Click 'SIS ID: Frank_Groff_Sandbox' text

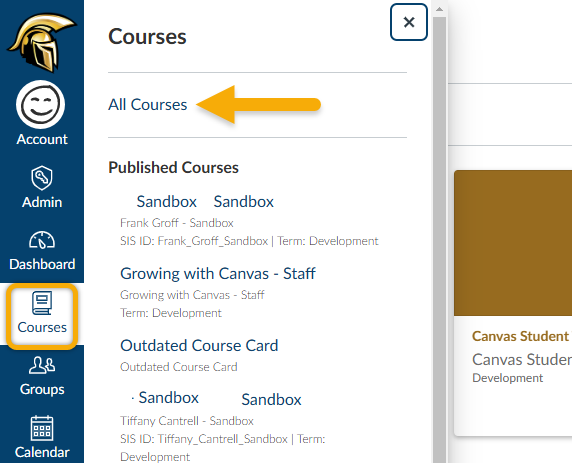pos(194,241)
